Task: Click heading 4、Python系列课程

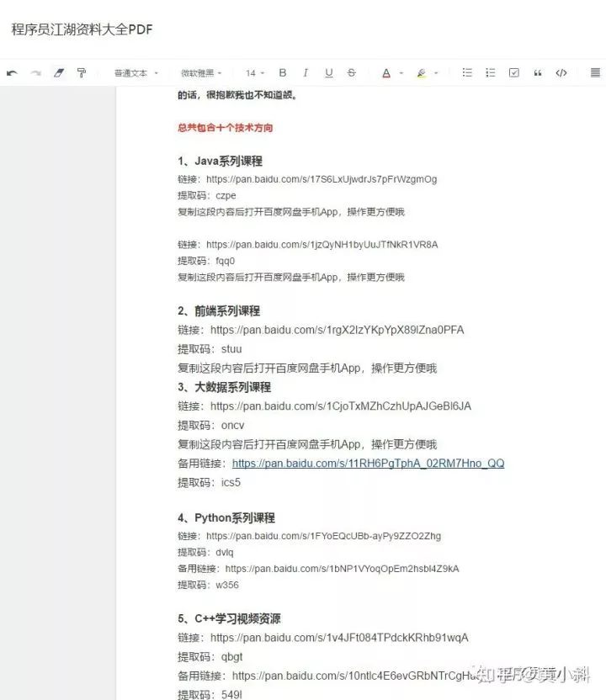Action: 226,518
